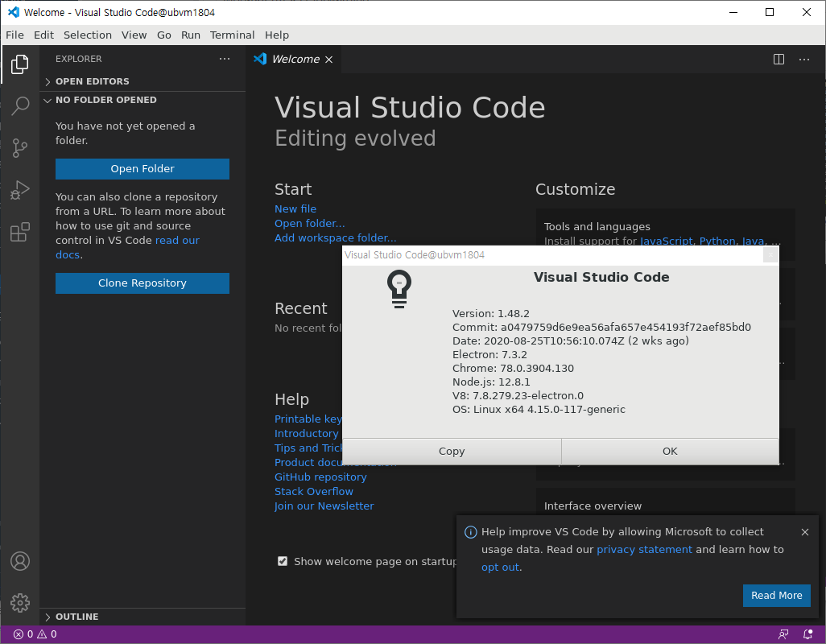Click the feedback icon in status bar
This screenshot has height=644, width=826.
783,634
